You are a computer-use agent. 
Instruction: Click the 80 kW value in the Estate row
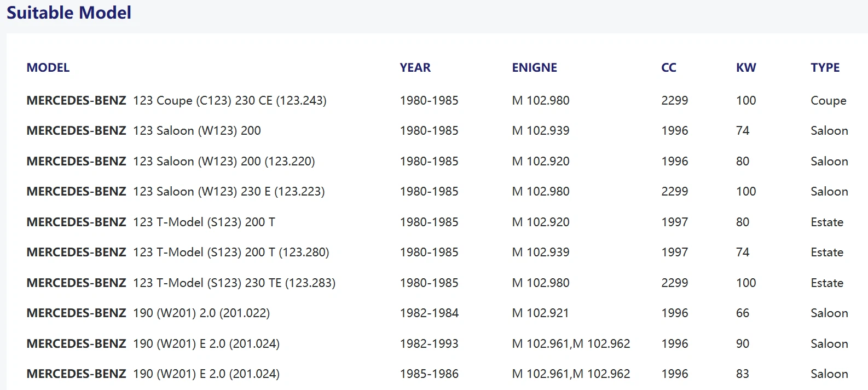[743, 222]
